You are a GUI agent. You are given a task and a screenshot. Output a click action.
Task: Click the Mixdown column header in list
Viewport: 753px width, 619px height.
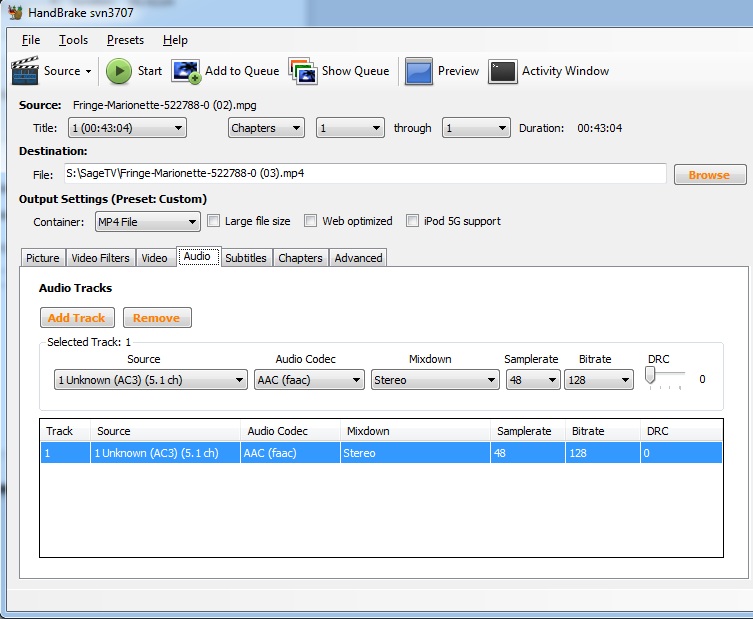pos(415,431)
